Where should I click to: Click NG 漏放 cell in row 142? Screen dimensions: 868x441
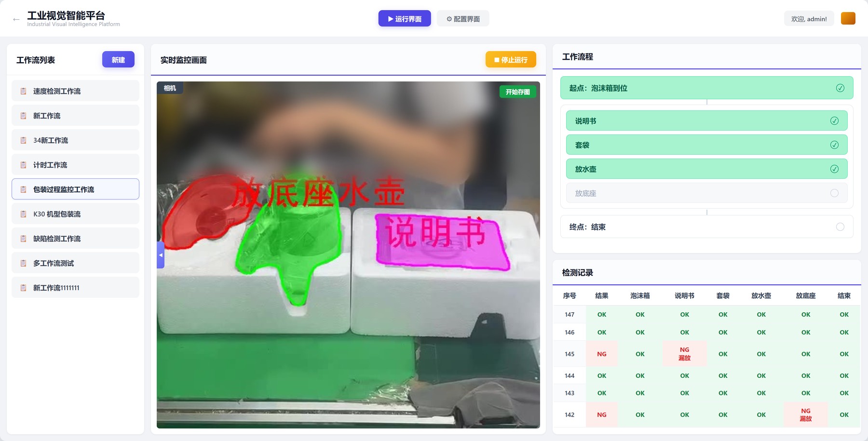[806, 414]
